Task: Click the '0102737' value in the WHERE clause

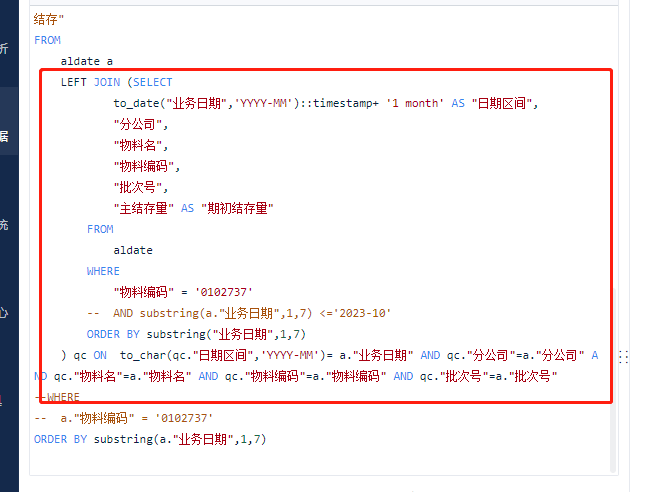Action: [x=224, y=292]
